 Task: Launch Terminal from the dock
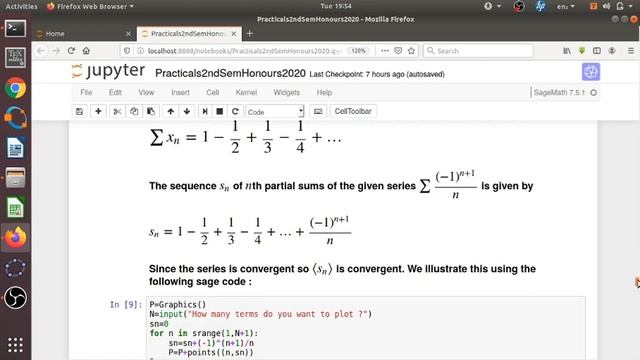click(16, 29)
